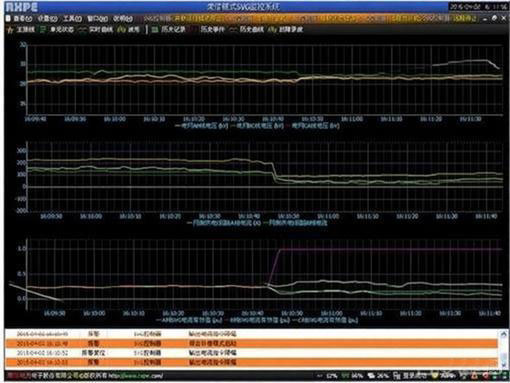
Task: Click the 26% indicator icon in status bar
Action: pyautogui.click(x=371, y=376)
